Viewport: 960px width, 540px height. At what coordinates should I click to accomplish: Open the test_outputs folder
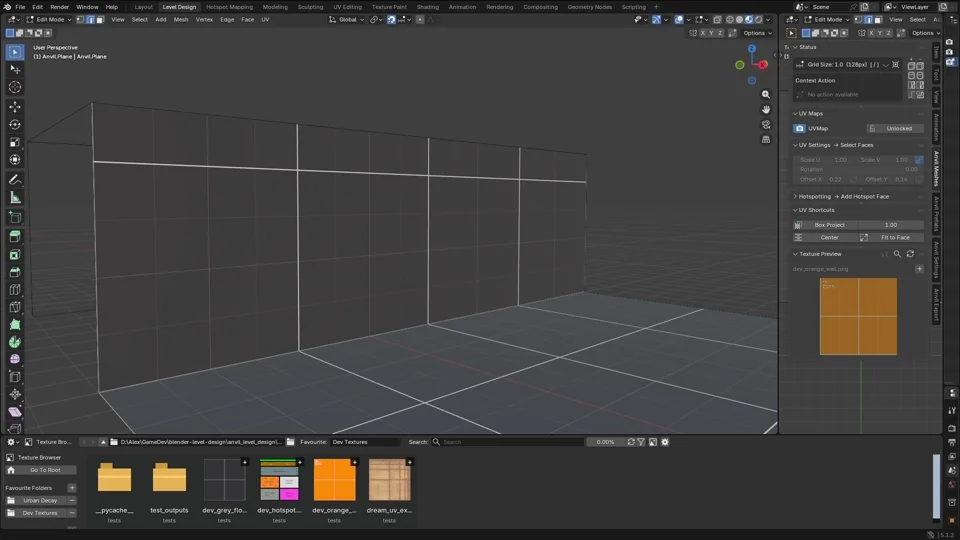(169, 478)
